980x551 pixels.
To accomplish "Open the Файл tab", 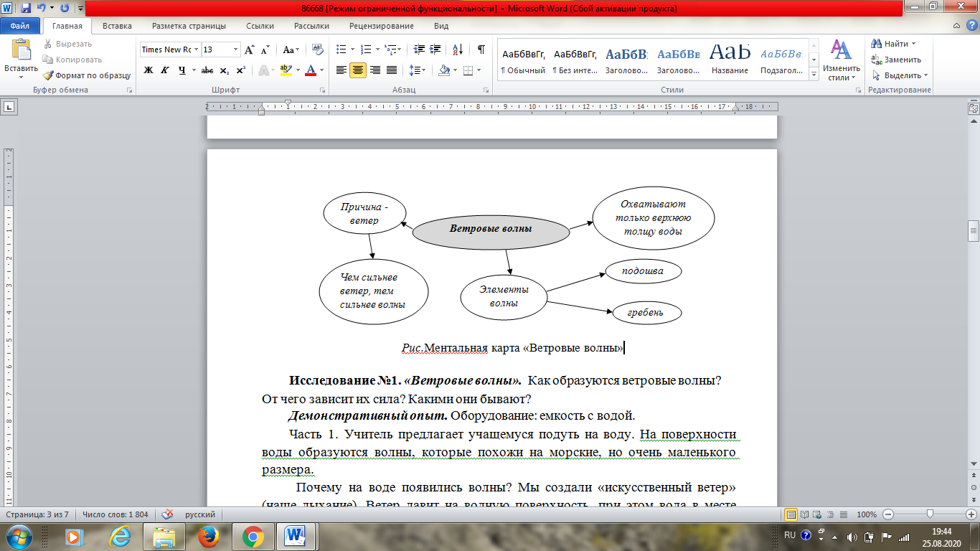I will pyautogui.click(x=20, y=26).
